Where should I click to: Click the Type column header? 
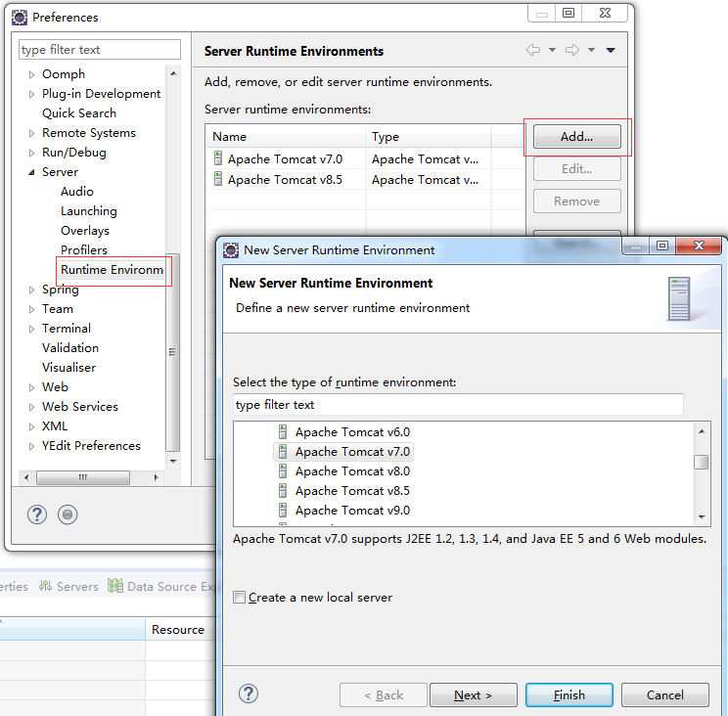[429, 136]
